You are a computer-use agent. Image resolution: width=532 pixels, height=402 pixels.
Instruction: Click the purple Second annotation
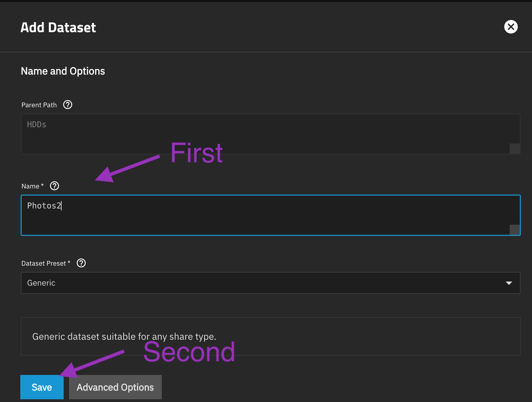pos(189,353)
